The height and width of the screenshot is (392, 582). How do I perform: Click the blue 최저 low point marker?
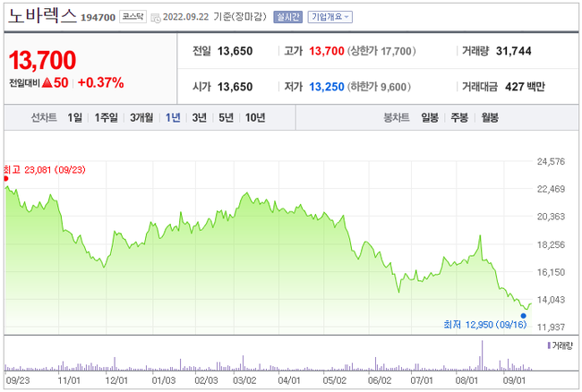pos(524,316)
